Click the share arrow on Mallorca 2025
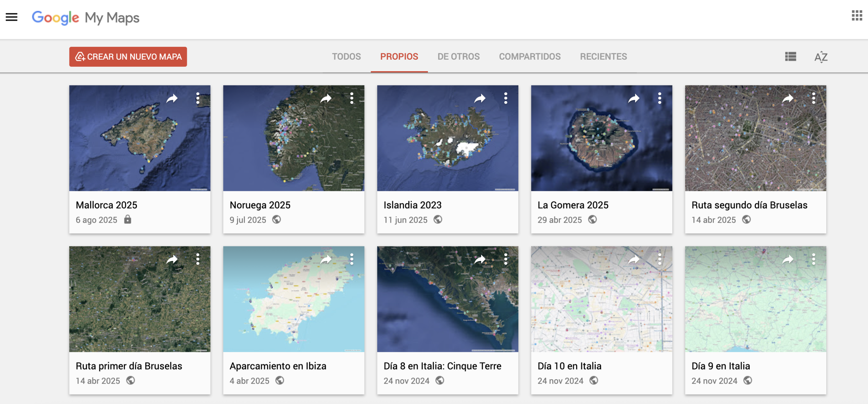Viewport: 868px width, 404px height. (x=172, y=99)
